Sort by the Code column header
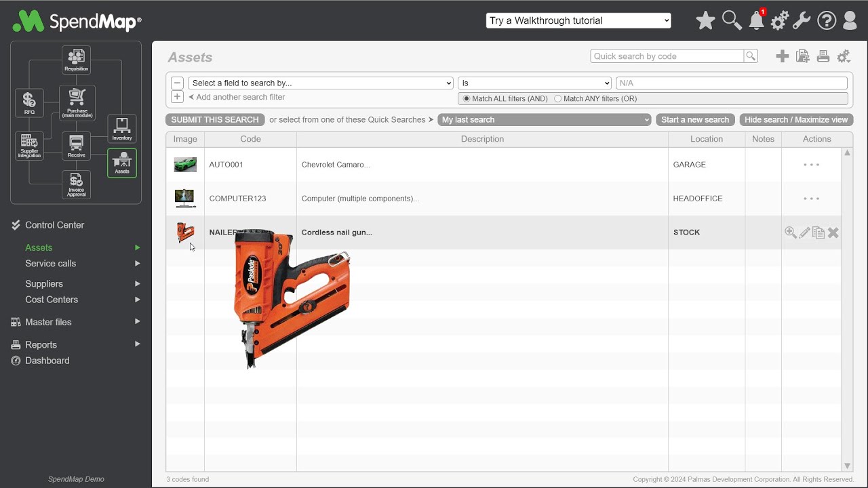 click(250, 139)
